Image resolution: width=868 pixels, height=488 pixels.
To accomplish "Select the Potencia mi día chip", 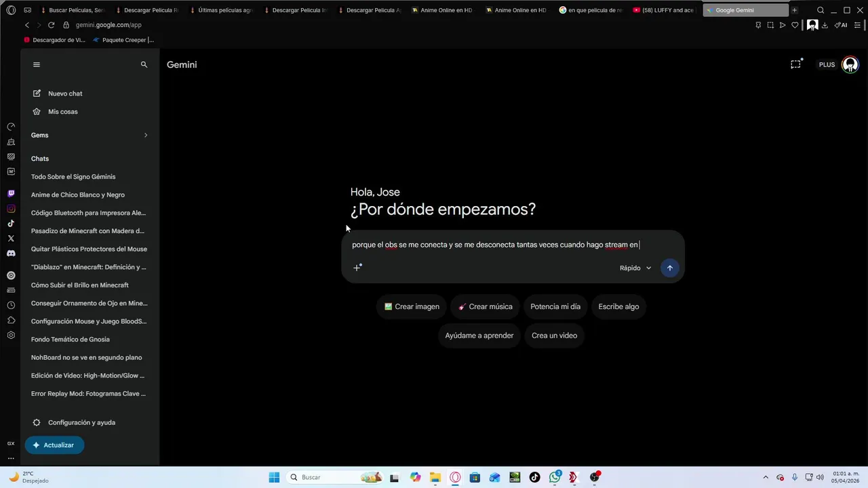I will pos(555,307).
